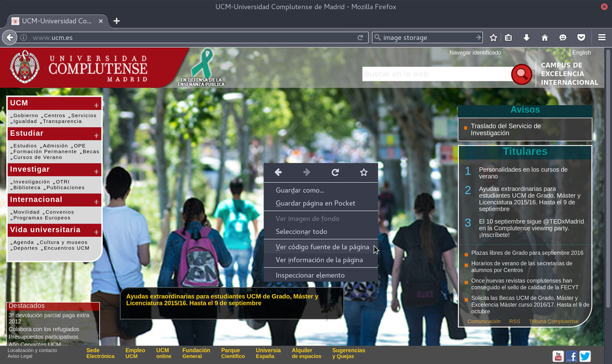Viewport: 612px width, 364px height.
Task: Open 'Personalidades en los cursos de verano' headline
Action: 523,173
